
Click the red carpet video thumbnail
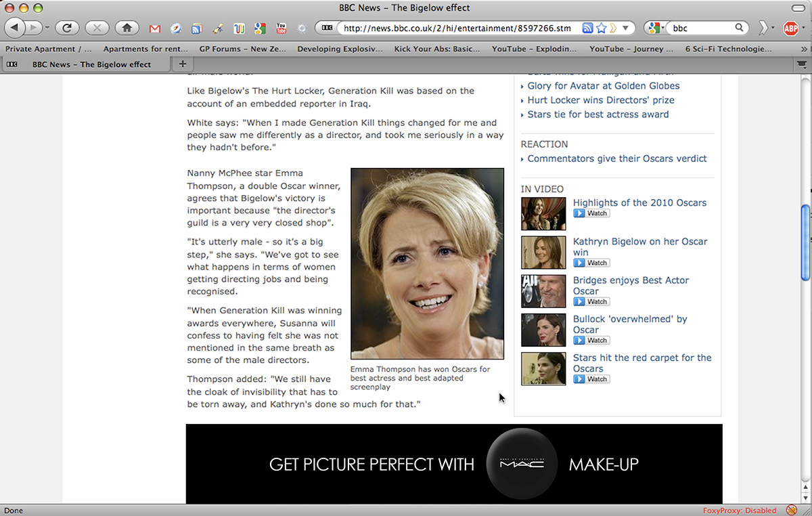point(543,369)
